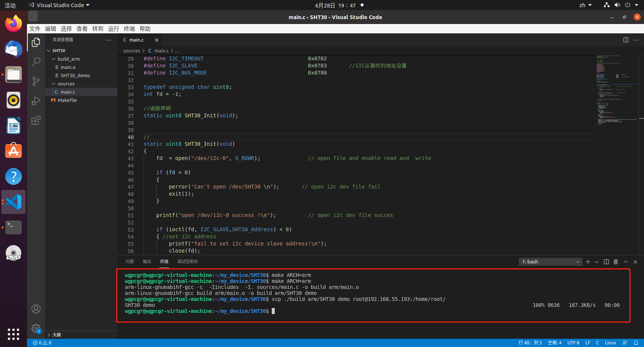Open editor more actions ellipsis
This screenshot has height=347, width=644.
(x=635, y=40)
